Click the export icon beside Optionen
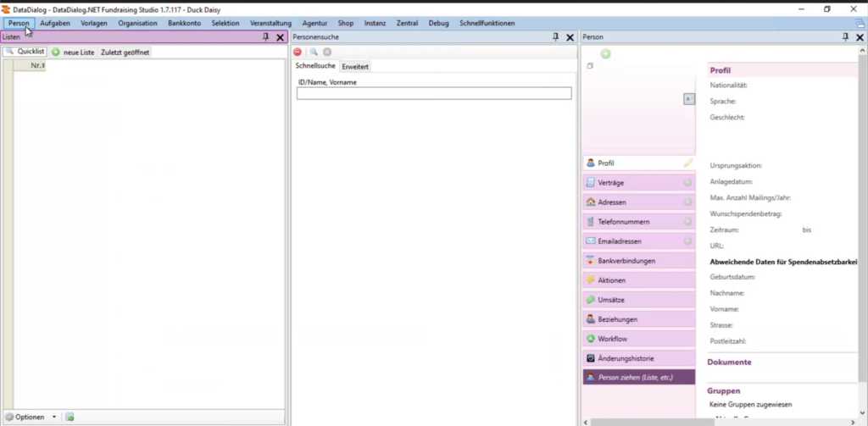Image resolution: width=868 pixels, height=426 pixels. (x=70, y=418)
